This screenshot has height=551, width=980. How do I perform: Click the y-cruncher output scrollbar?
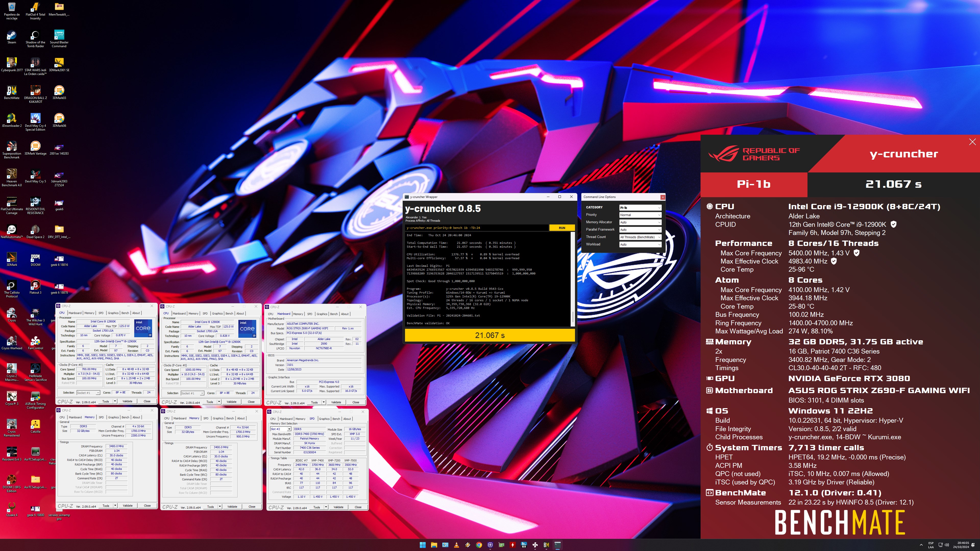572,279
